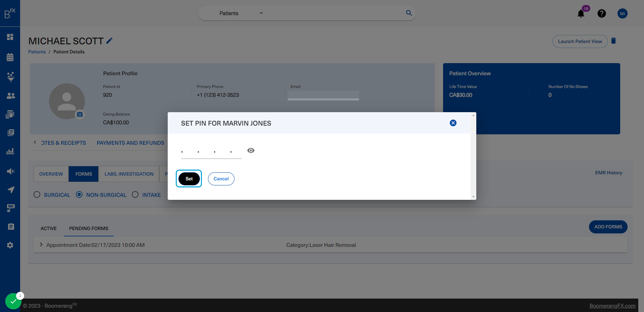Open the library documents icon in sidebar
Viewport: 644px width, 312px height.
(11, 133)
